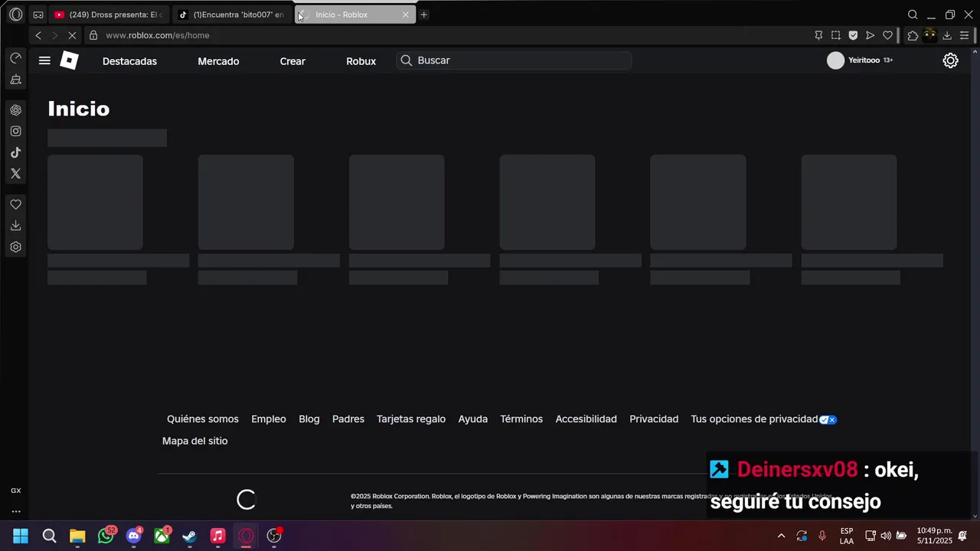Open the Accesibilidad footer link

coord(586,419)
